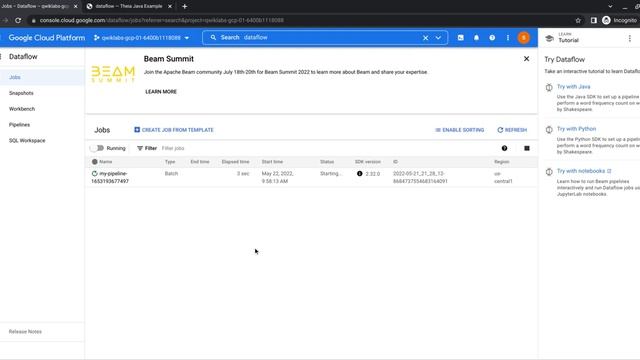Click the Filter icon above jobs table

pyautogui.click(x=140, y=148)
